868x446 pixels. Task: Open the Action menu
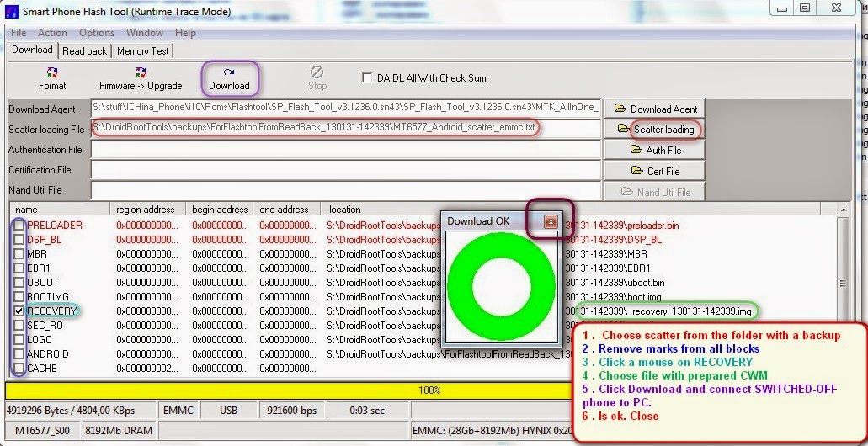(52, 33)
